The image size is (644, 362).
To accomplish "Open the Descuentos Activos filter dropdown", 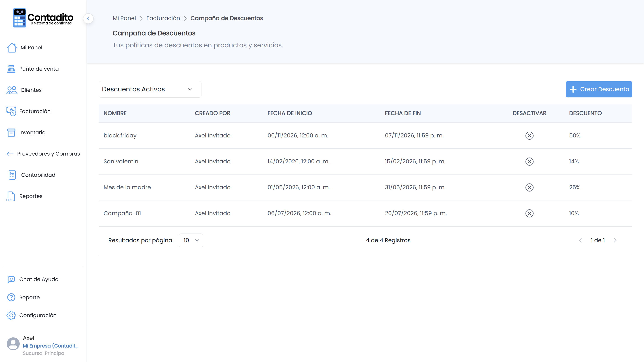I will coord(150,89).
